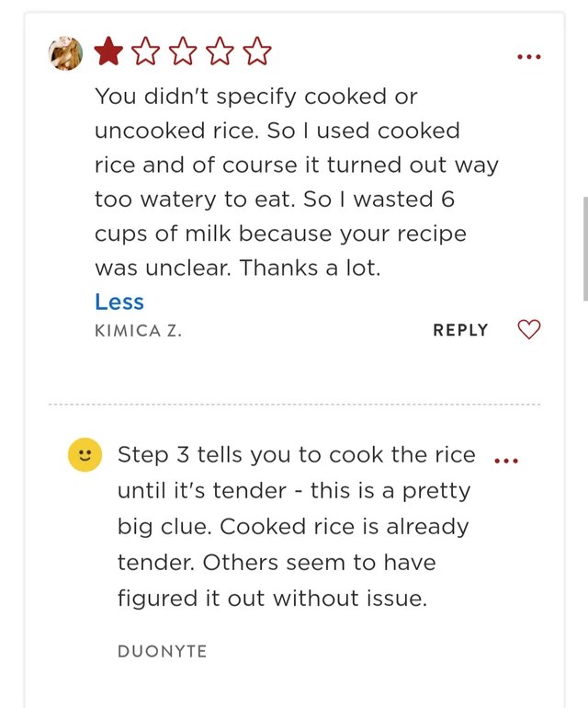Viewport: 588px width, 708px height.
Task: Click the page scrollbar thumb
Action: click(584, 248)
